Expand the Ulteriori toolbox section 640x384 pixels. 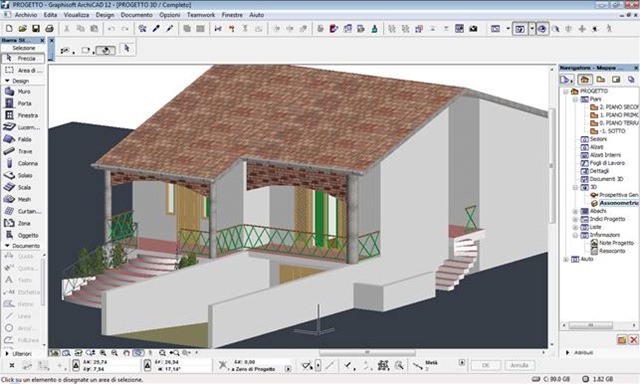[7, 353]
